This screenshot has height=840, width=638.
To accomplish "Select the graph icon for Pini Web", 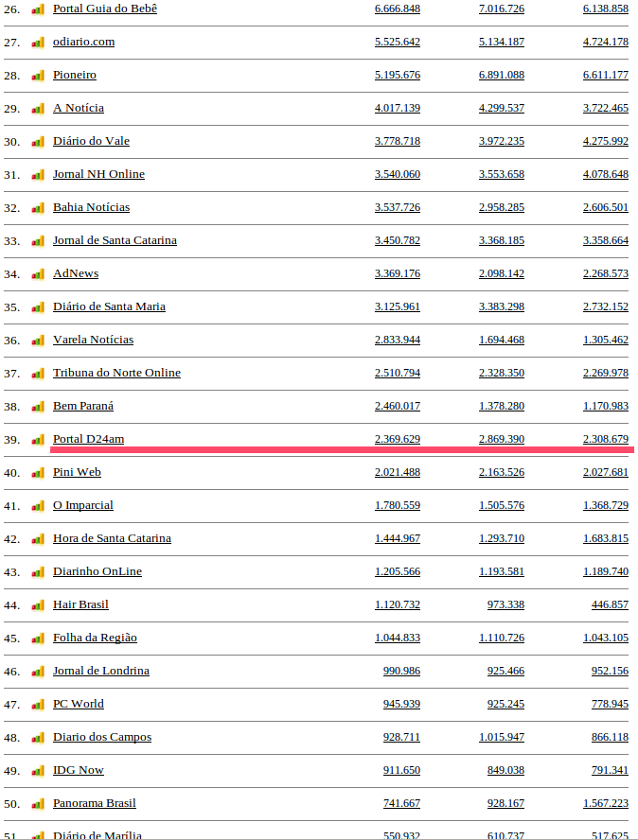I will click(38, 473).
